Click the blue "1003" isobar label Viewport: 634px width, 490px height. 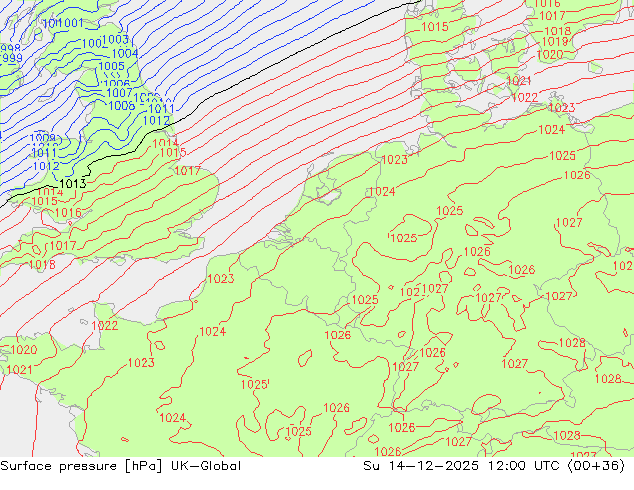pos(116,40)
